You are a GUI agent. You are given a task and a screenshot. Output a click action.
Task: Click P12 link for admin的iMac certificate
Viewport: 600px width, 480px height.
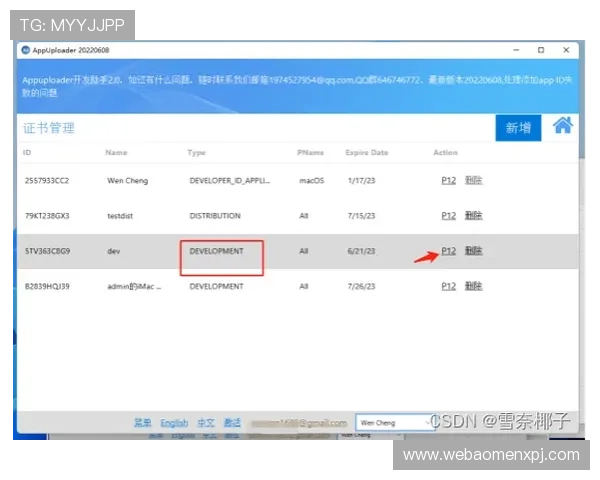(x=448, y=286)
